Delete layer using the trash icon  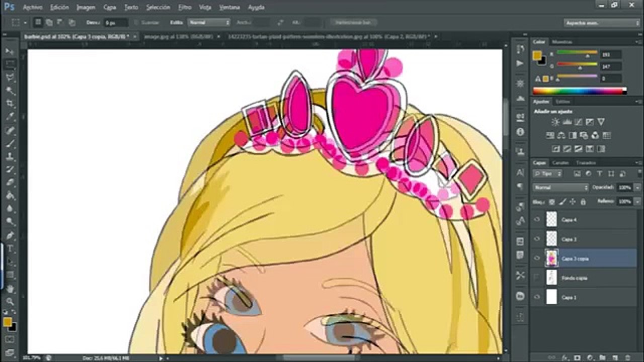[627, 358]
